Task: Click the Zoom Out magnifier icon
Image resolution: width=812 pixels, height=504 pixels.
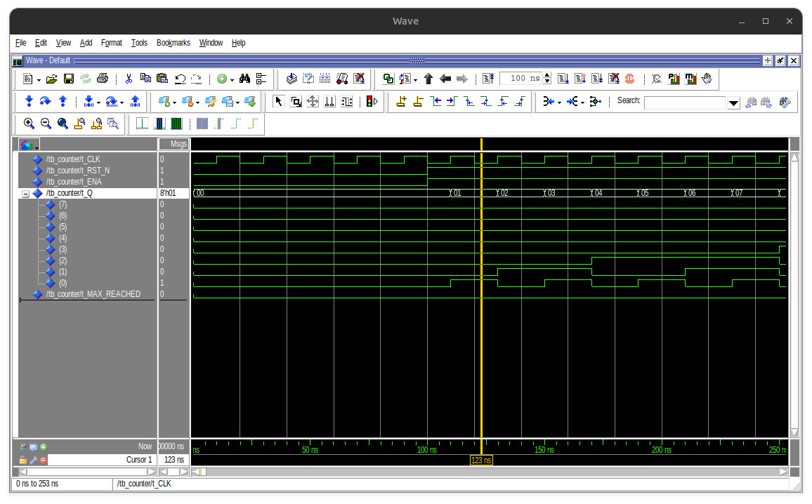Action: (x=46, y=124)
